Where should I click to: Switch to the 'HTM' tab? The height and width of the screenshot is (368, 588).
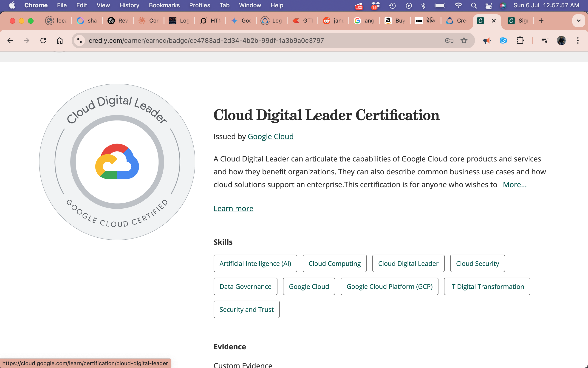coord(211,21)
